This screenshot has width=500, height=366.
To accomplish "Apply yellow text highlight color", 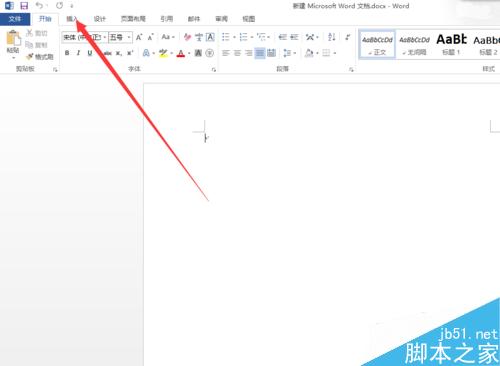I will click(x=163, y=53).
